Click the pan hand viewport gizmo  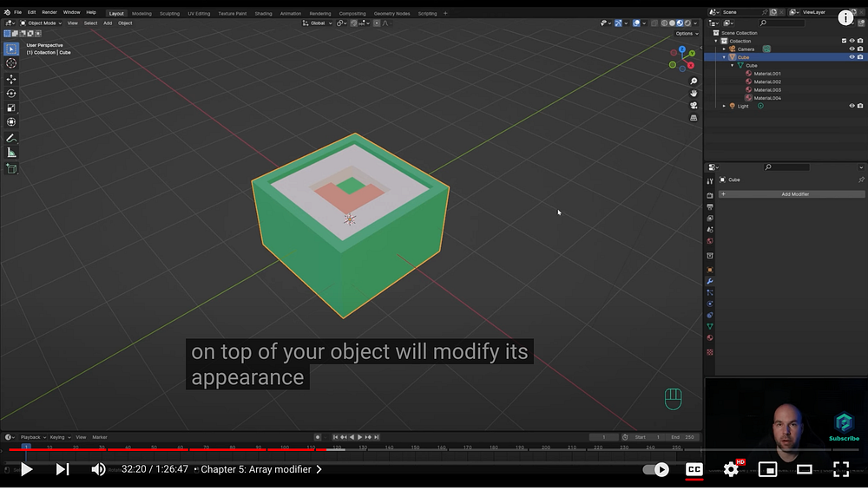point(693,94)
